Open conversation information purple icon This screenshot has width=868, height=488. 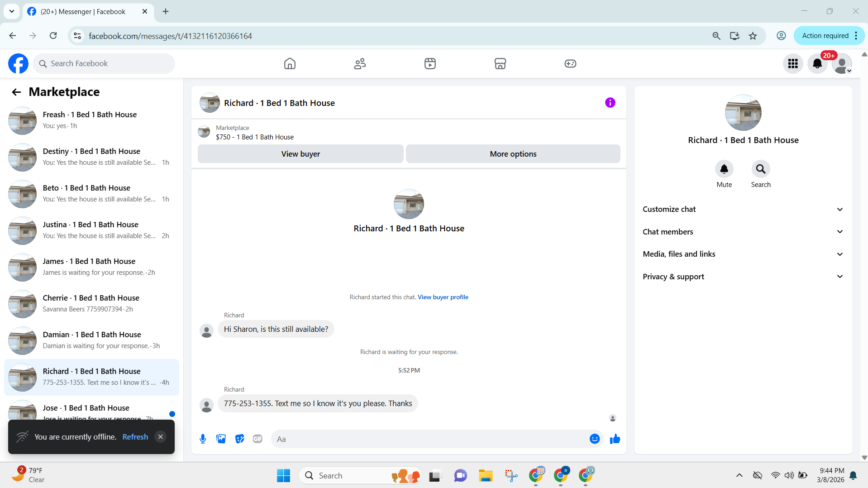pyautogui.click(x=610, y=103)
